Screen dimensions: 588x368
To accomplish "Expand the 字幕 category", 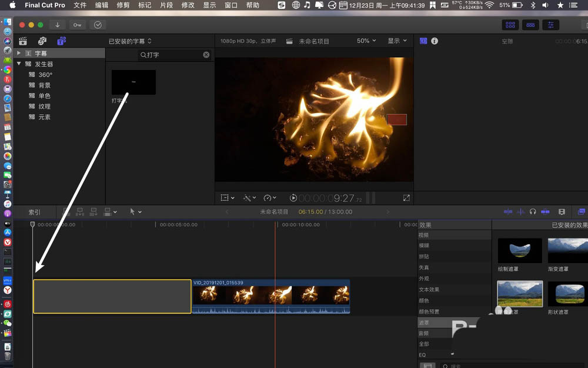I will click(19, 54).
